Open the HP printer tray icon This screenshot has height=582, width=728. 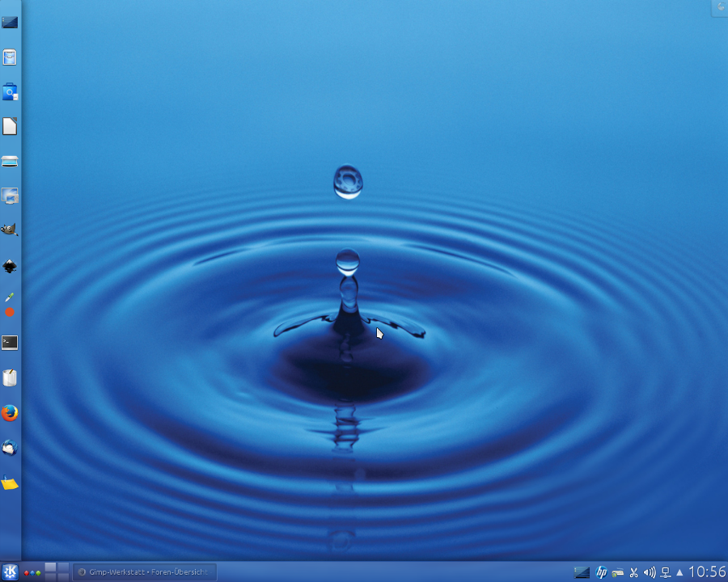(x=601, y=572)
